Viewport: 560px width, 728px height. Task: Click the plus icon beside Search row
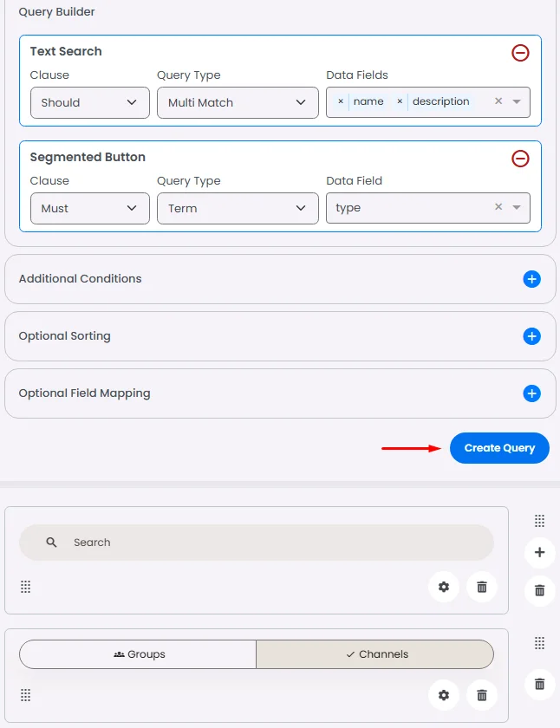(539, 552)
